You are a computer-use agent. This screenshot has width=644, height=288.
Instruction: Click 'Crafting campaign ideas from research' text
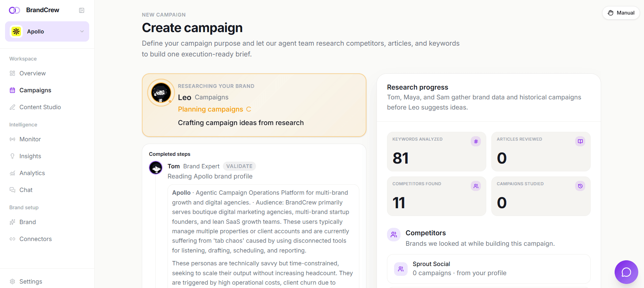241,123
